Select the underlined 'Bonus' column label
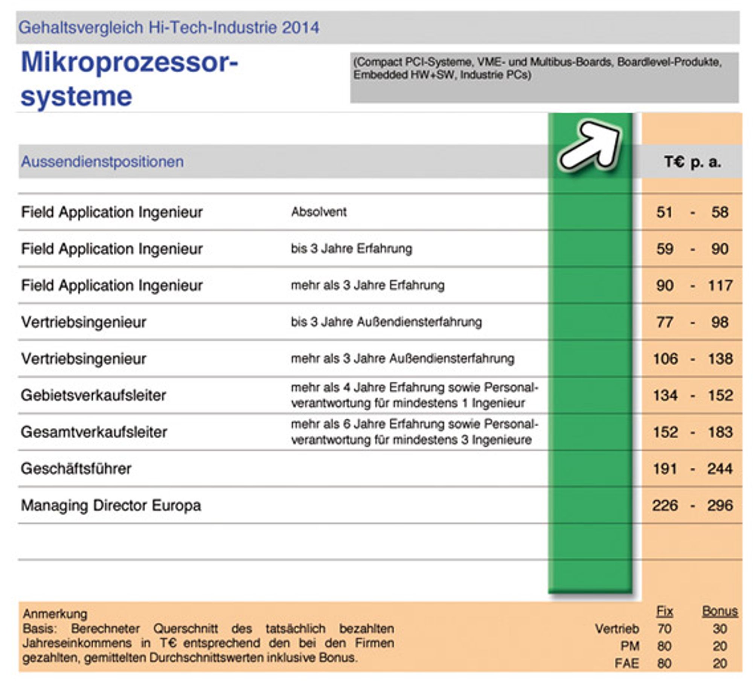 pos(720,612)
